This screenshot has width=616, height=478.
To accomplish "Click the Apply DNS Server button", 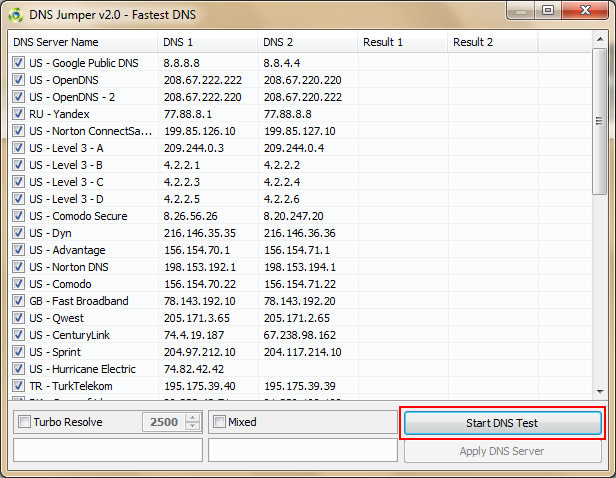I will click(x=502, y=451).
